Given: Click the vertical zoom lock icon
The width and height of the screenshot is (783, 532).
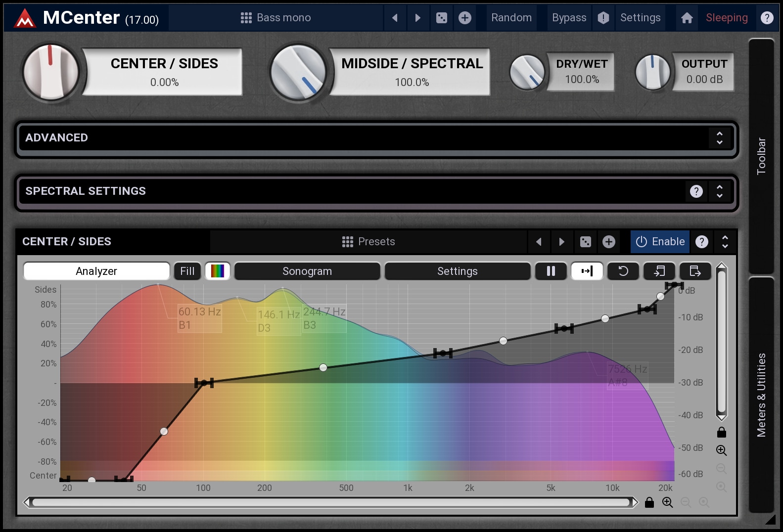Looking at the screenshot, I should pyautogui.click(x=722, y=433).
